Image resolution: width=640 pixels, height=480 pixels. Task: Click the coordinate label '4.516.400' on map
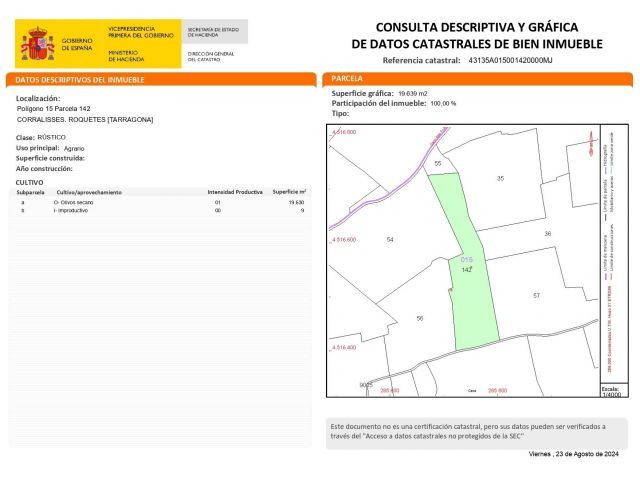[344, 347]
